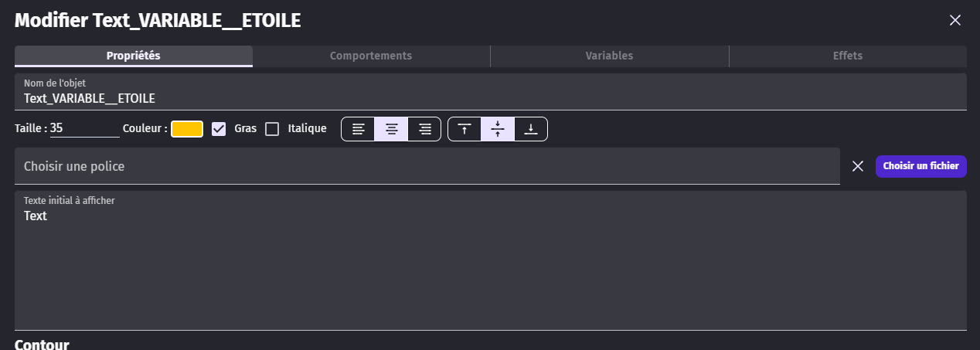Switch to the Propriétés tab
Screen dimensions: 980x350
(134, 56)
